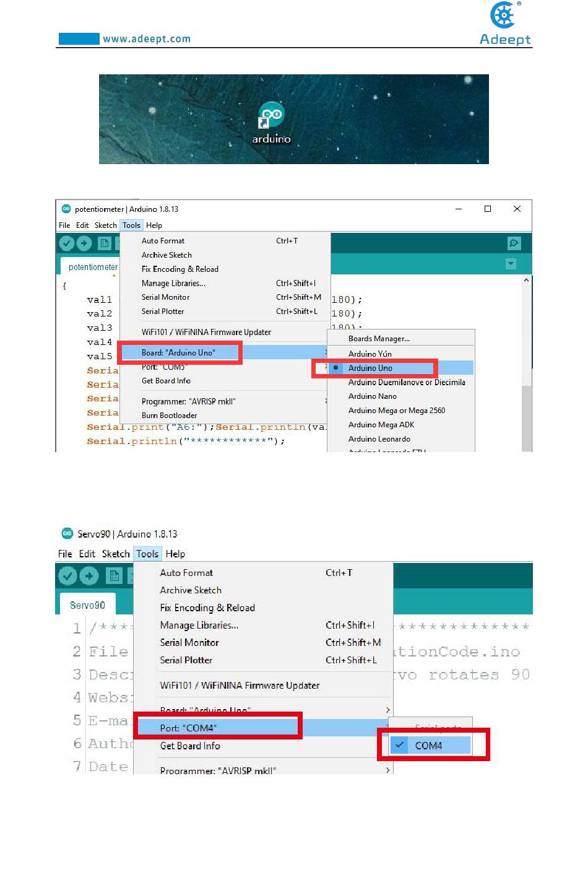
Task: Select Arduino Uno radio option
Action: click(x=400, y=368)
